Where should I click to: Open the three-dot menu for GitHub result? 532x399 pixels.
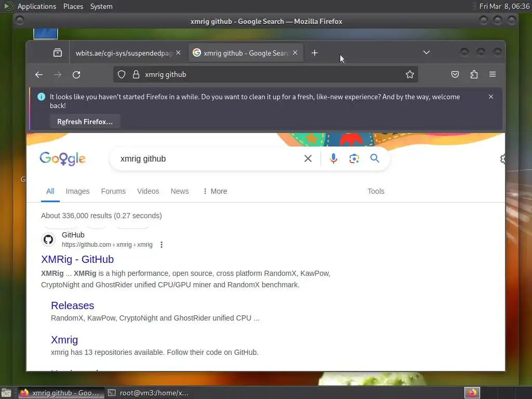[162, 245]
